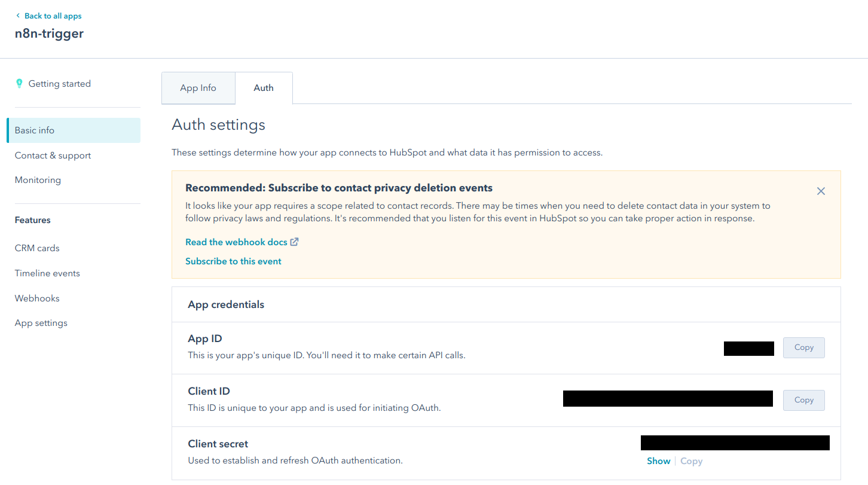Open Timeline events feature page
Image resolution: width=868 pixels, height=485 pixels.
(47, 273)
